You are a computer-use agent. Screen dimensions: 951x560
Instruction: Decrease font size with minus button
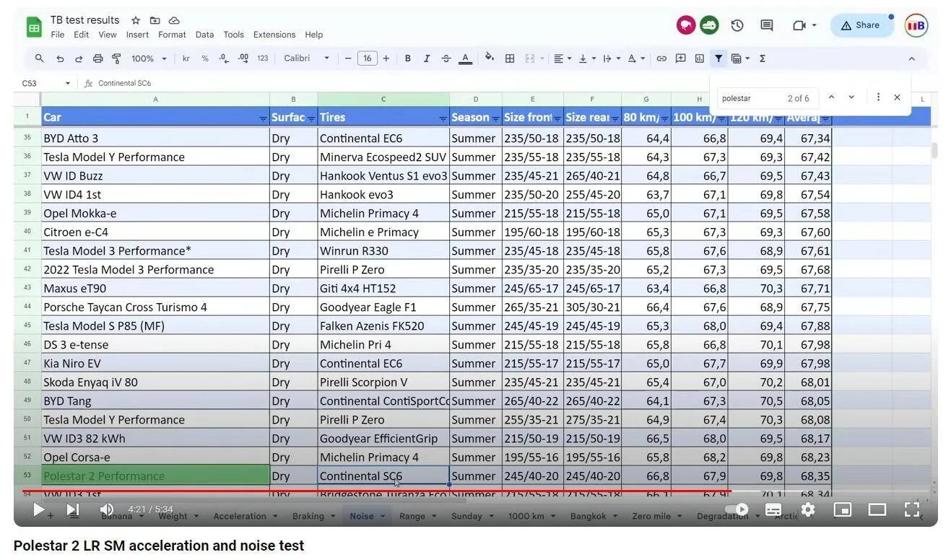tap(348, 58)
